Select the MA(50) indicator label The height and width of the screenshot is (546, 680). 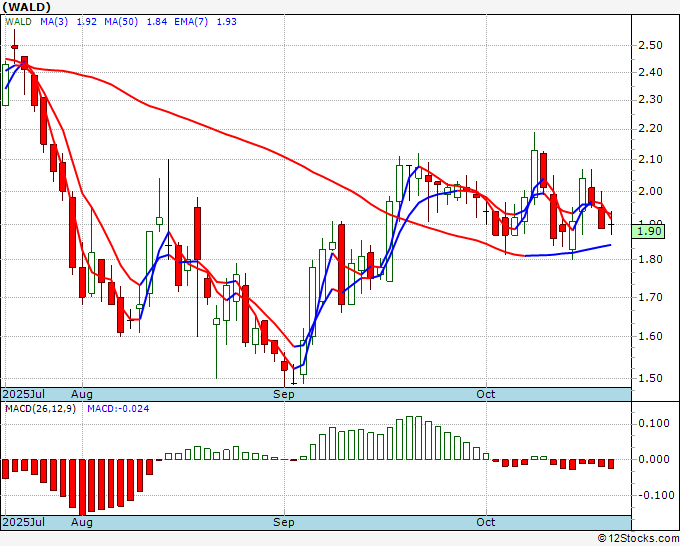point(121,22)
